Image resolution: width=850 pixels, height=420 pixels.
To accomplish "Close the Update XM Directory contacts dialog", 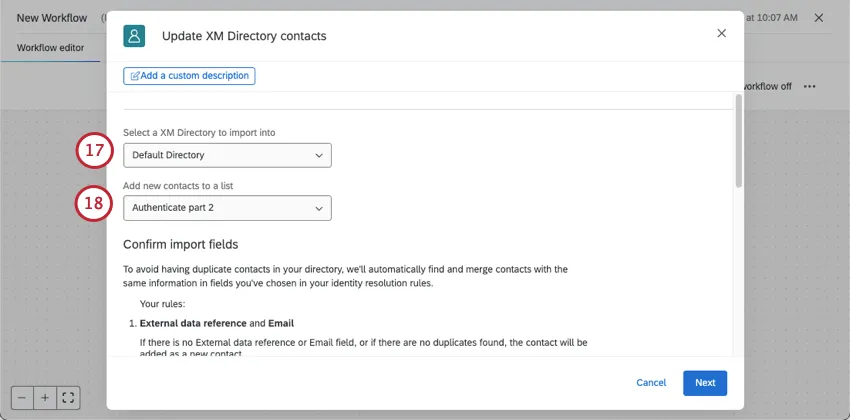I will pos(721,34).
